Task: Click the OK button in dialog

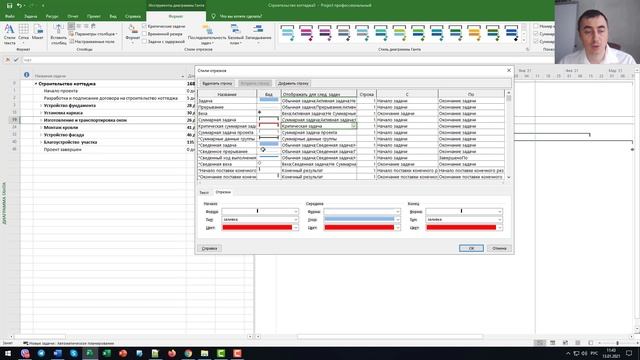Action: click(471, 248)
